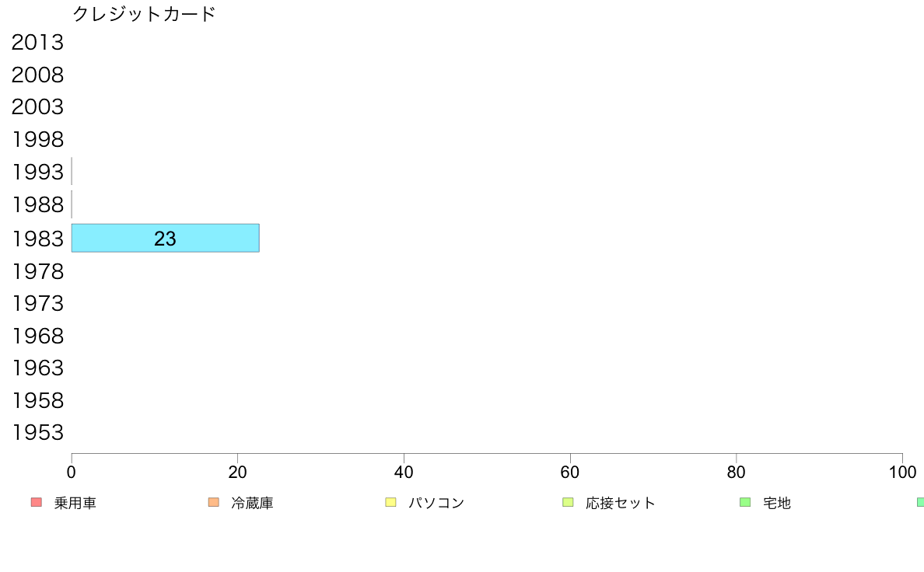Click the 40 axis tick label
This screenshot has height=572, width=924.
[x=404, y=473]
